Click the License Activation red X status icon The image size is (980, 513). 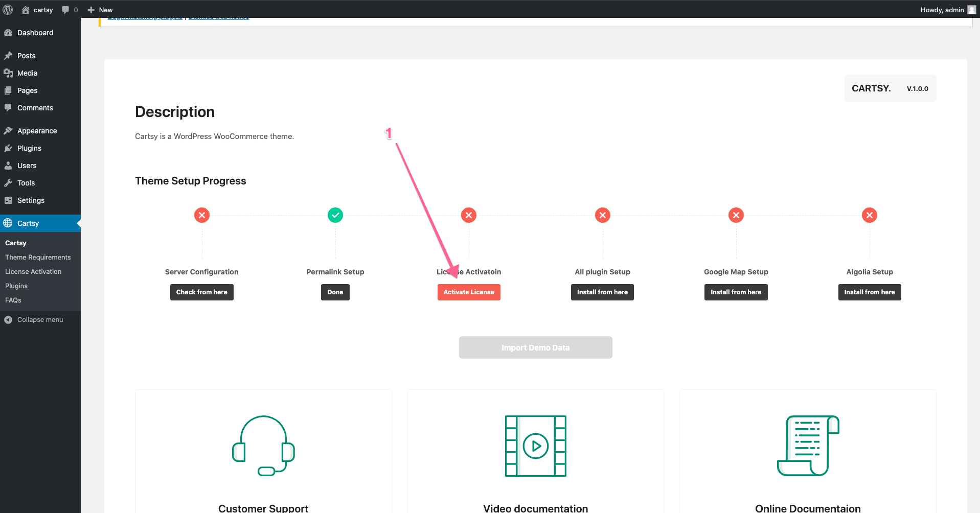pos(469,215)
